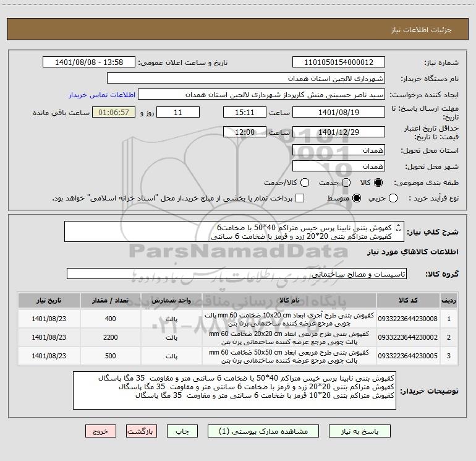
Task: Click the unit پالت in row 1
Action: coord(171,319)
